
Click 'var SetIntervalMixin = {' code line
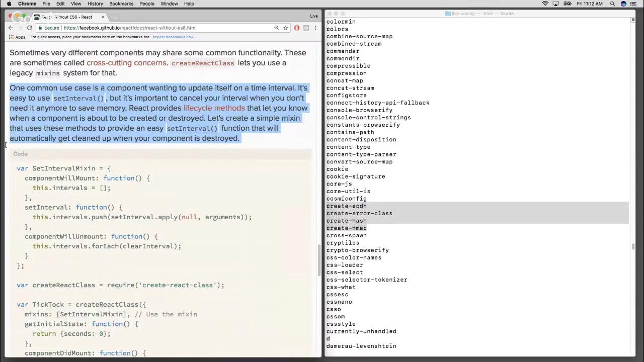(x=63, y=168)
